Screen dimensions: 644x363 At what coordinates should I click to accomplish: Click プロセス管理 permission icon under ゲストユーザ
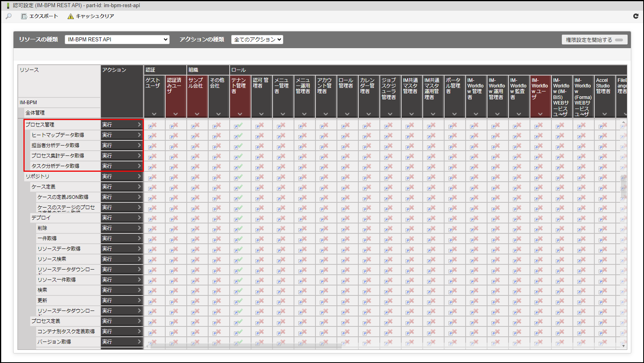coord(153,125)
